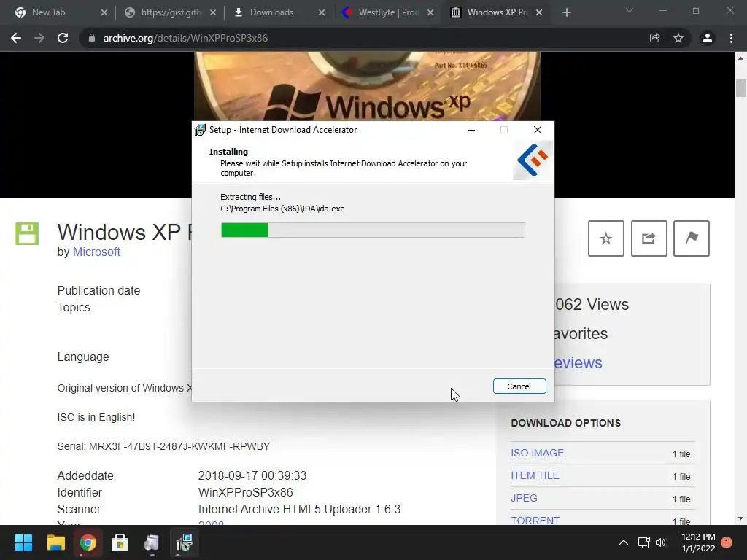This screenshot has height=560, width=747.
Task: Open the TORRENT download option
Action: coord(535,519)
